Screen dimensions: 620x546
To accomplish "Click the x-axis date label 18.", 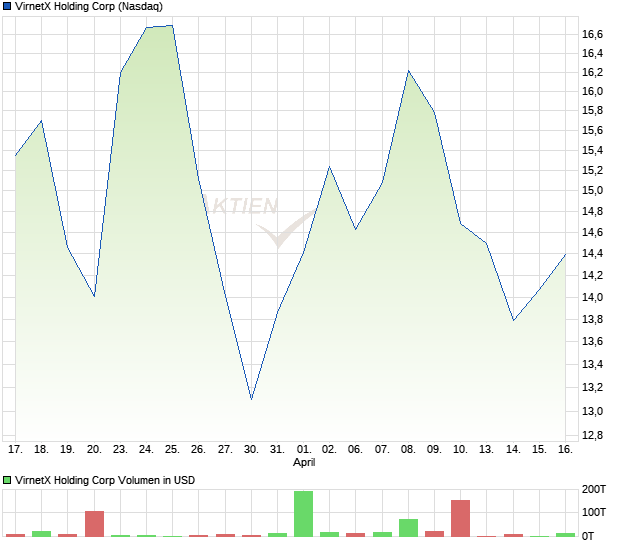I will [42, 449].
